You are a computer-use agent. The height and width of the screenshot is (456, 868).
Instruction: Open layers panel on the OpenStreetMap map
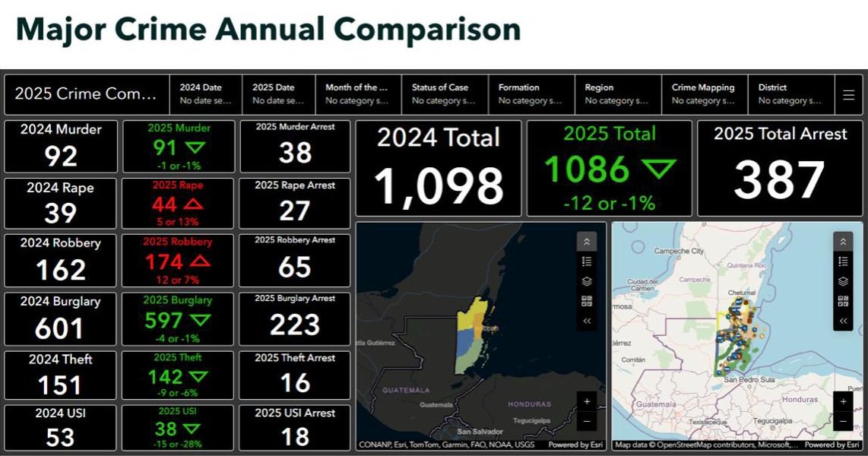tap(843, 281)
